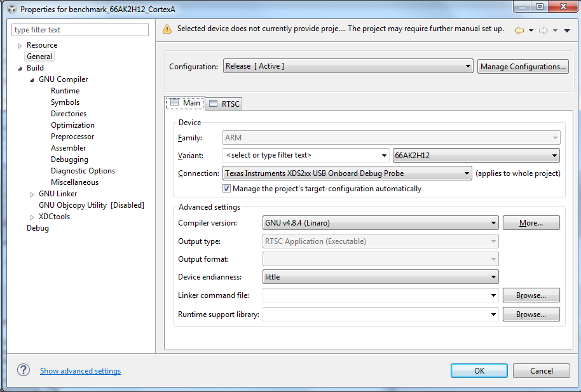The image size is (581, 392).
Task: Open the back history dropdown arrow
Action: [531, 30]
